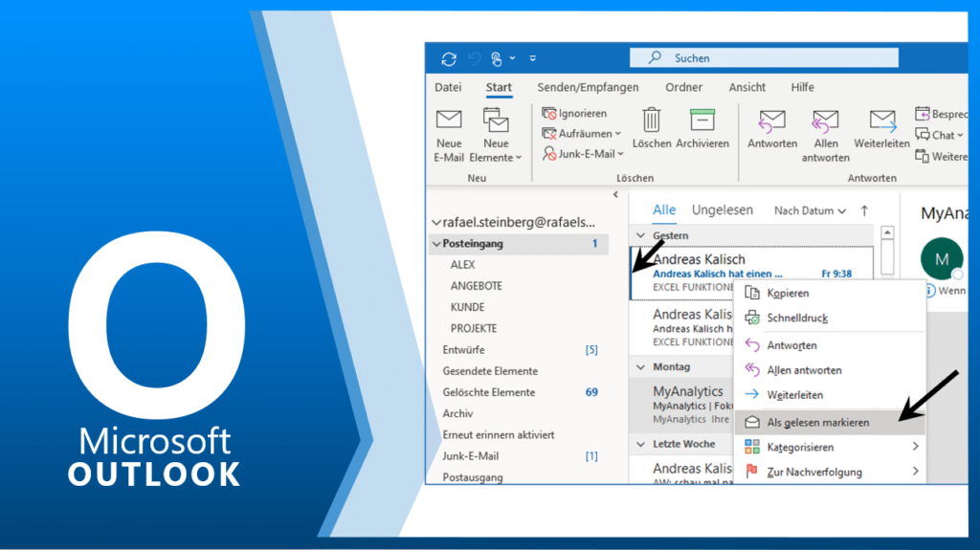This screenshot has width=980, height=550.
Task: Click the message list scrollbar up arrow
Action: 887,233
